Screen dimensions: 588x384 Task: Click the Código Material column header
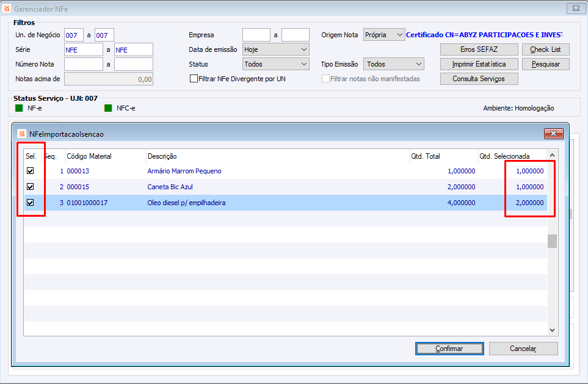tap(89, 156)
